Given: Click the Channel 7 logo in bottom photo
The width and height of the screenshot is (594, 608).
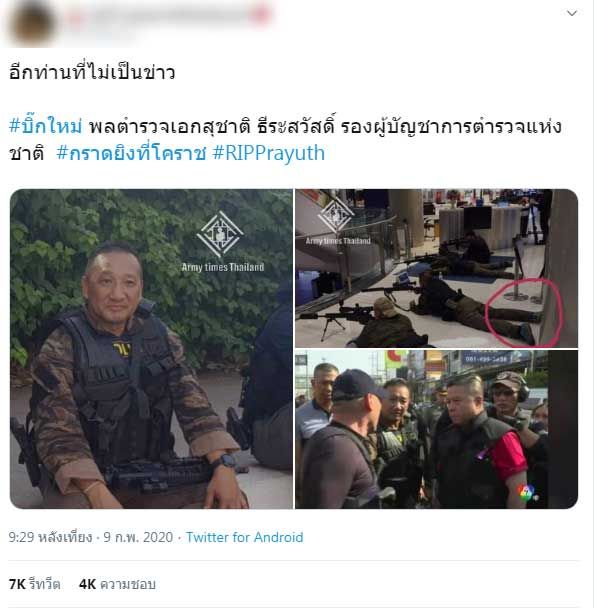Looking at the screenshot, I should pyautogui.click(x=527, y=492).
